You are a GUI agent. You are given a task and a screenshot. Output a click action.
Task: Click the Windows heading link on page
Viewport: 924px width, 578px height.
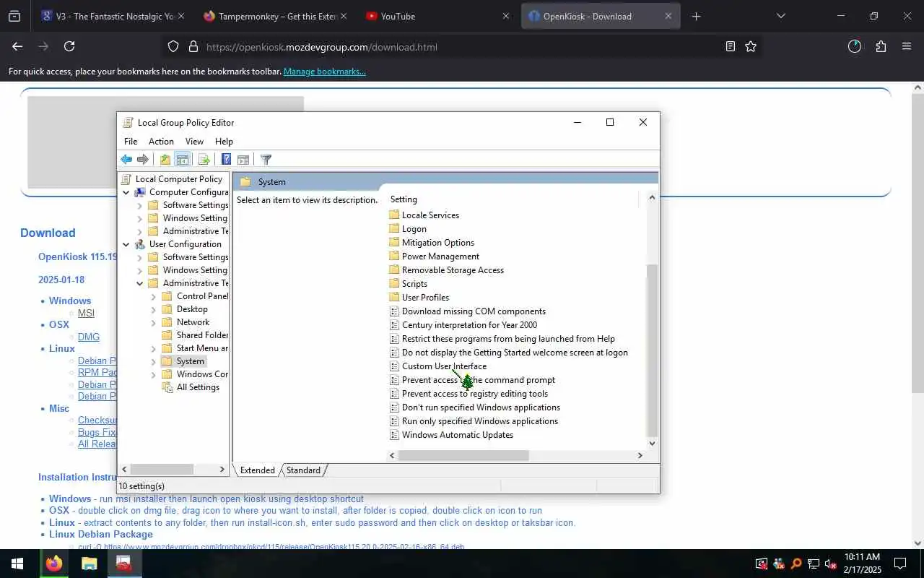tap(70, 301)
